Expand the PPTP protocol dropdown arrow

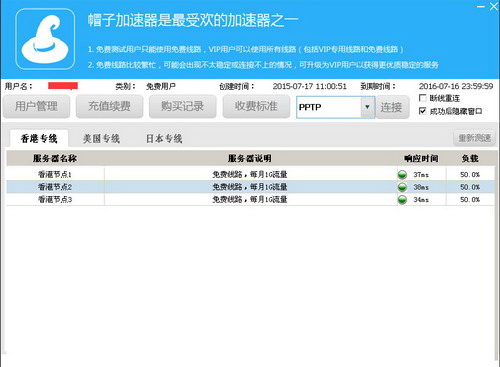367,107
